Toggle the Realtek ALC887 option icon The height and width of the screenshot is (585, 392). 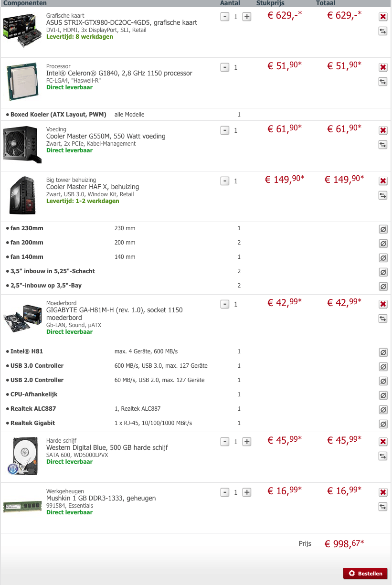[383, 410]
